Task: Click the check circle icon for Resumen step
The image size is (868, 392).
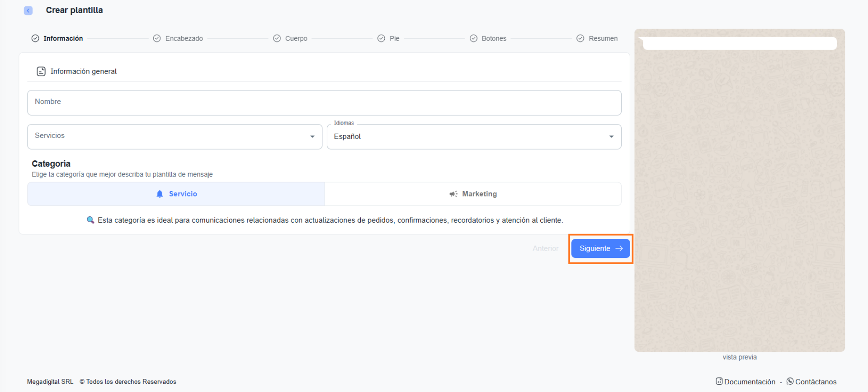Action: click(x=580, y=38)
